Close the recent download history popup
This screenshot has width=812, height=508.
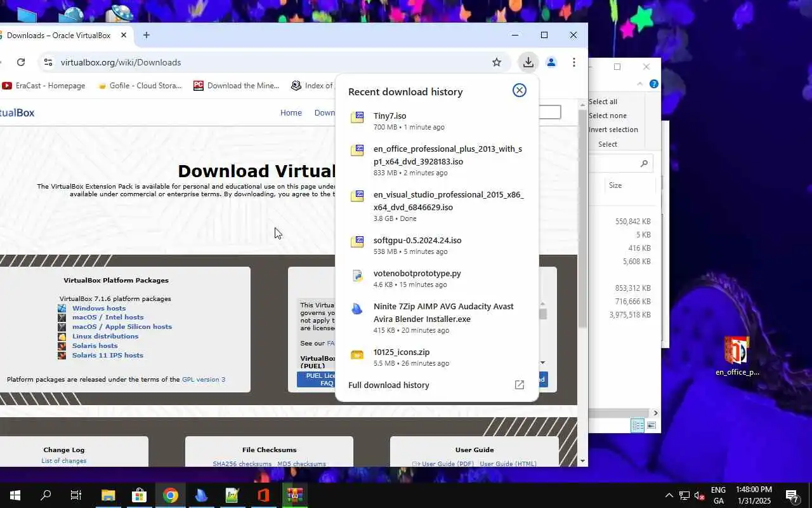pos(520,90)
